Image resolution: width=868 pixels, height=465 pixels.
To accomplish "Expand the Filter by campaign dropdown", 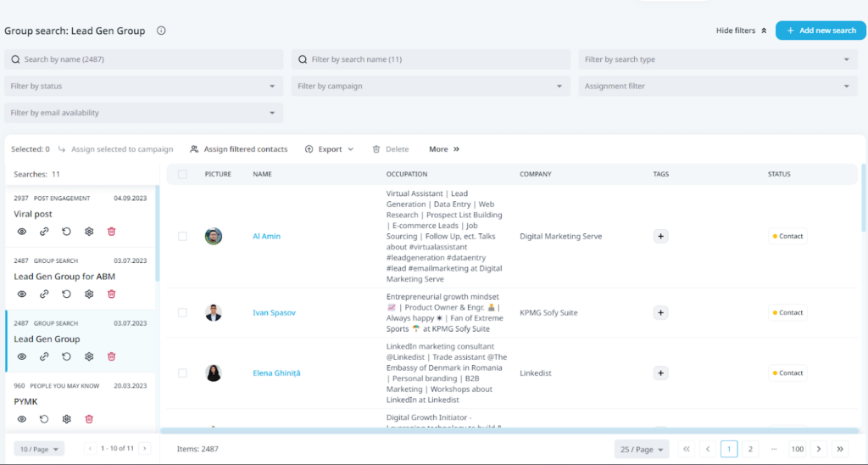I will pyautogui.click(x=431, y=86).
